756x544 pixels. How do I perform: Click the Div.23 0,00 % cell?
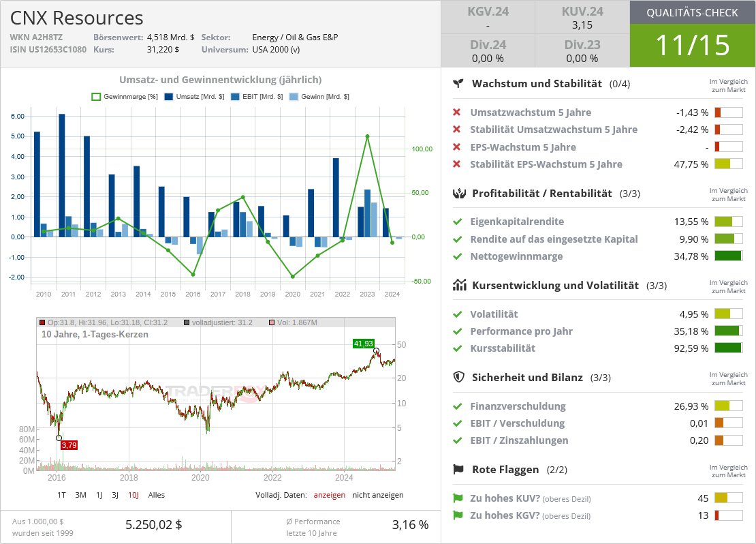(582, 50)
